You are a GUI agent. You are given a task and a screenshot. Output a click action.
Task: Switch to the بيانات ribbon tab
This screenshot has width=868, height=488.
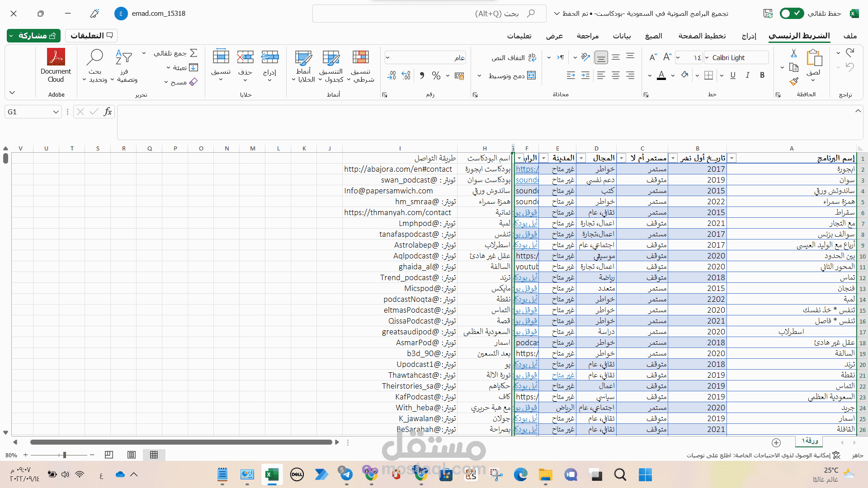tap(622, 36)
